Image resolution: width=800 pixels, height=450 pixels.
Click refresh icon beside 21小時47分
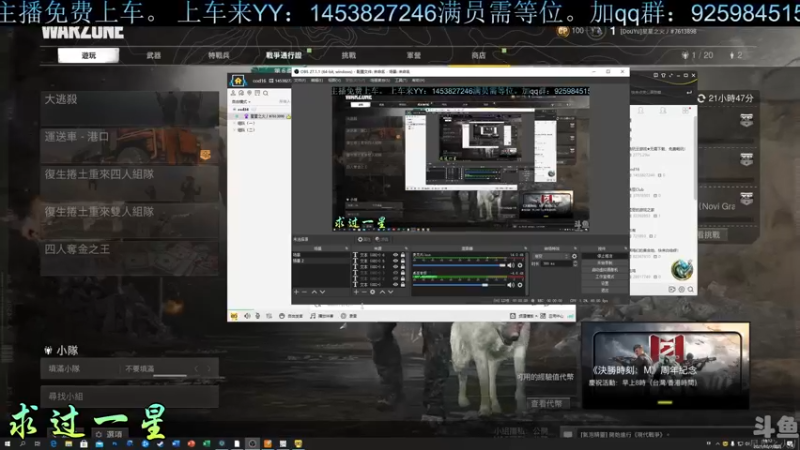(702, 98)
